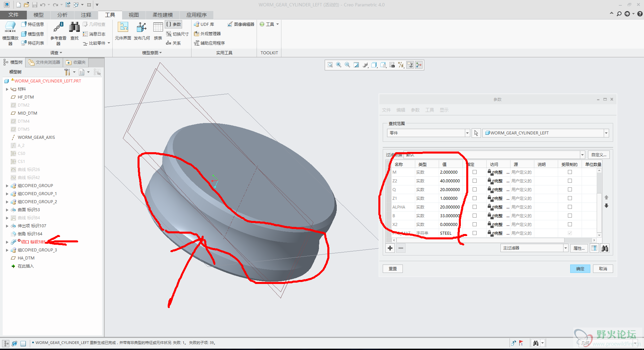
Task: Click the open folder icon in quick access
Action: pyautogui.click(x=26, y=5)
